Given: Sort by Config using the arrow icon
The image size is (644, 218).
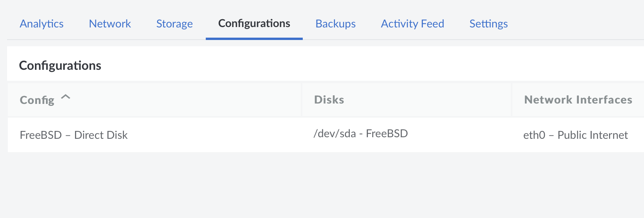Looking at the screenshot, I should pyautogui.click(x=66, y=97).
